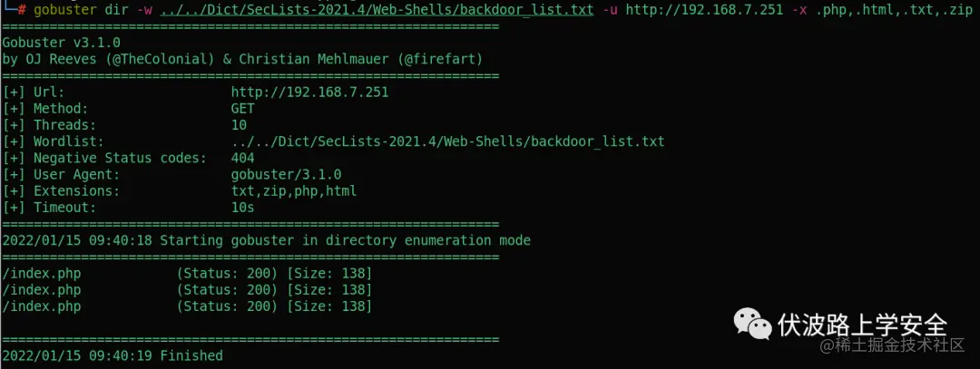This screenshot has height=369, width=980.
Task: Select the underlined backdoor_list.txt wordlist path
Action: coord(377,11)
